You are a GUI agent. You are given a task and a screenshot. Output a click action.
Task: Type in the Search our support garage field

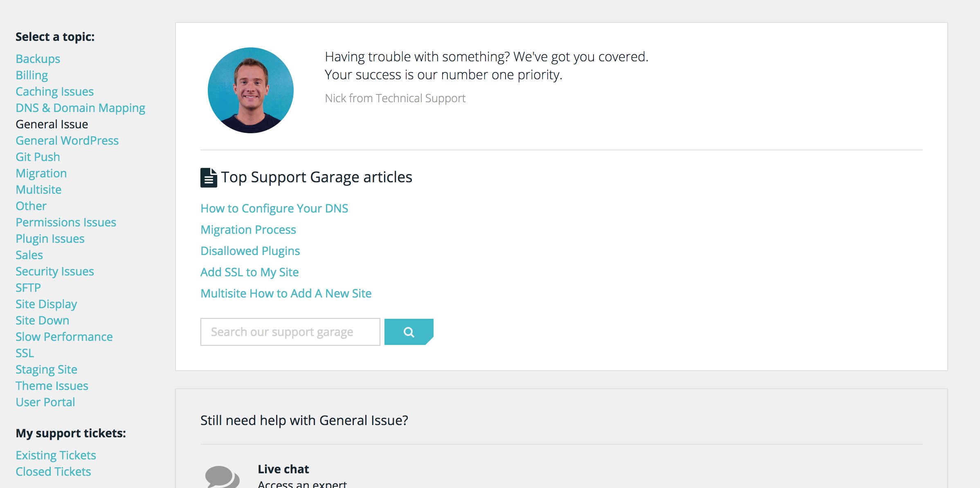click(290, 332)
